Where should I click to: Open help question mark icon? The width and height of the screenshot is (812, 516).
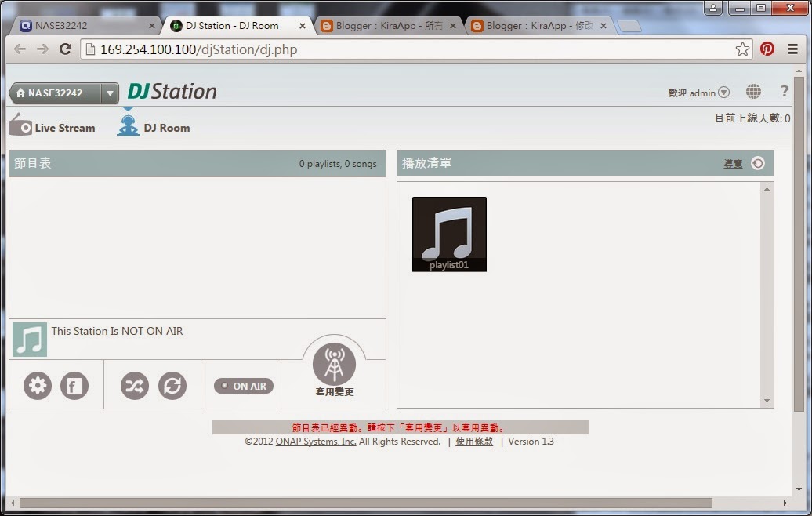click(x=785, y=91)
